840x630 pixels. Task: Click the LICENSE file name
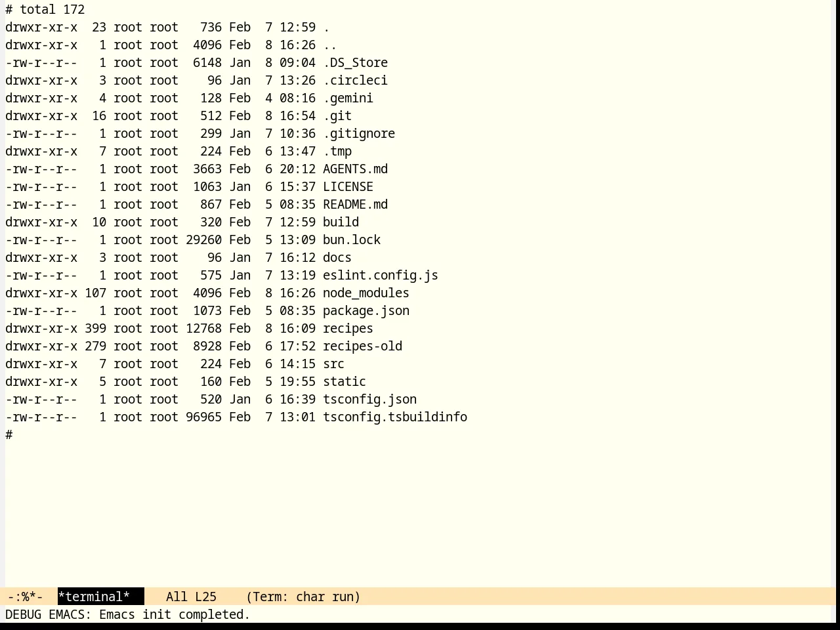click(348, 187)
